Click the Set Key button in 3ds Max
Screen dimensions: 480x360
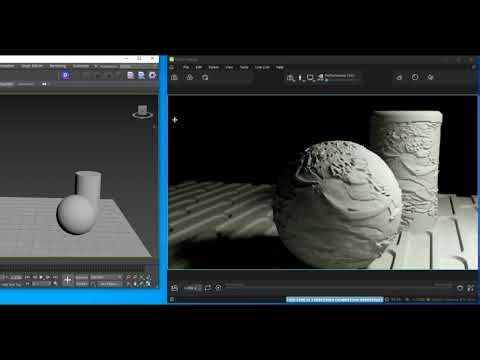82,284
